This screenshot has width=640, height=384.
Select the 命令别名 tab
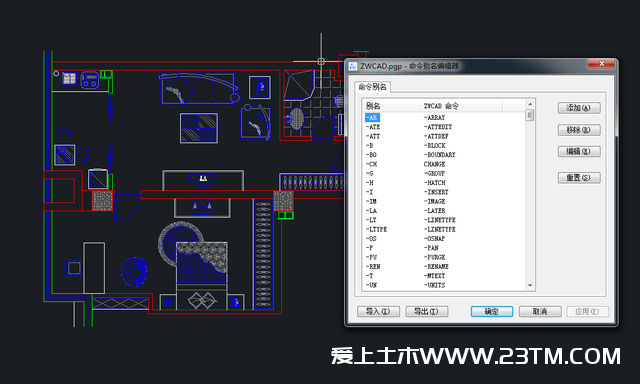pos(373,87)
